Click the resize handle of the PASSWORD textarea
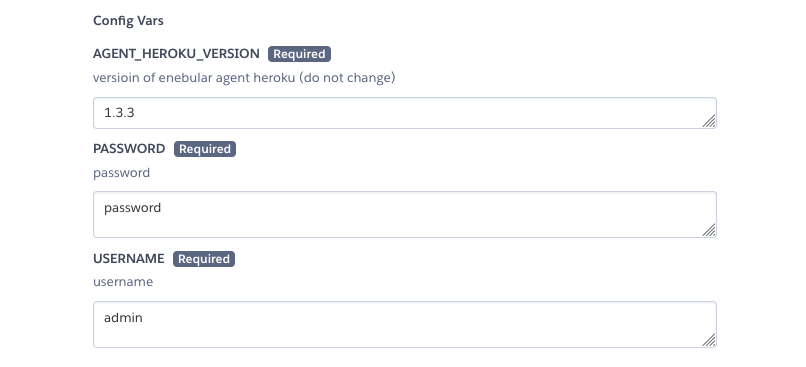Screen dimensions: 806x367 (709, 230)
